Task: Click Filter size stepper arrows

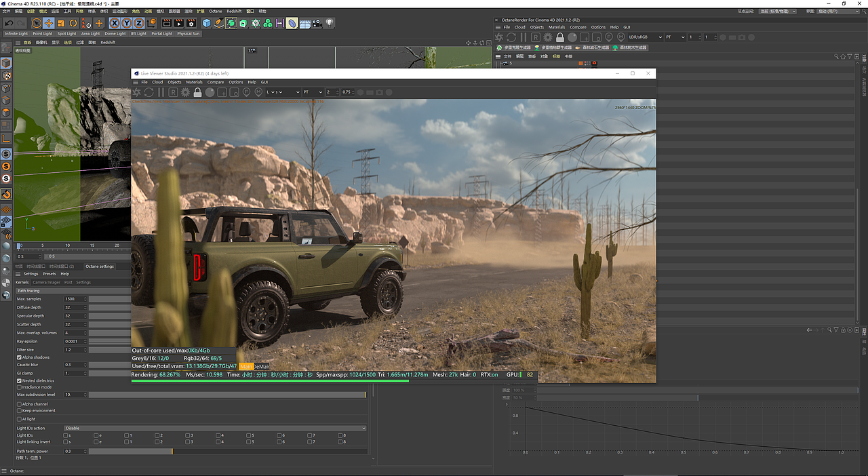Action: 85,350
